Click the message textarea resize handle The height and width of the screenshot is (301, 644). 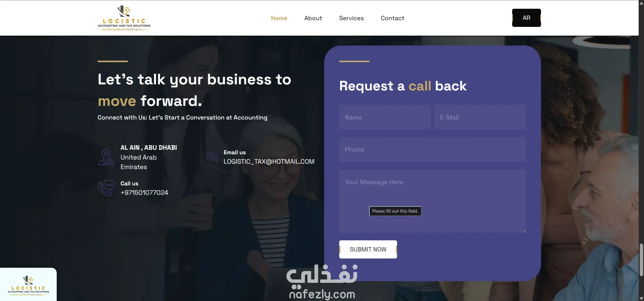tap(524, 231)
